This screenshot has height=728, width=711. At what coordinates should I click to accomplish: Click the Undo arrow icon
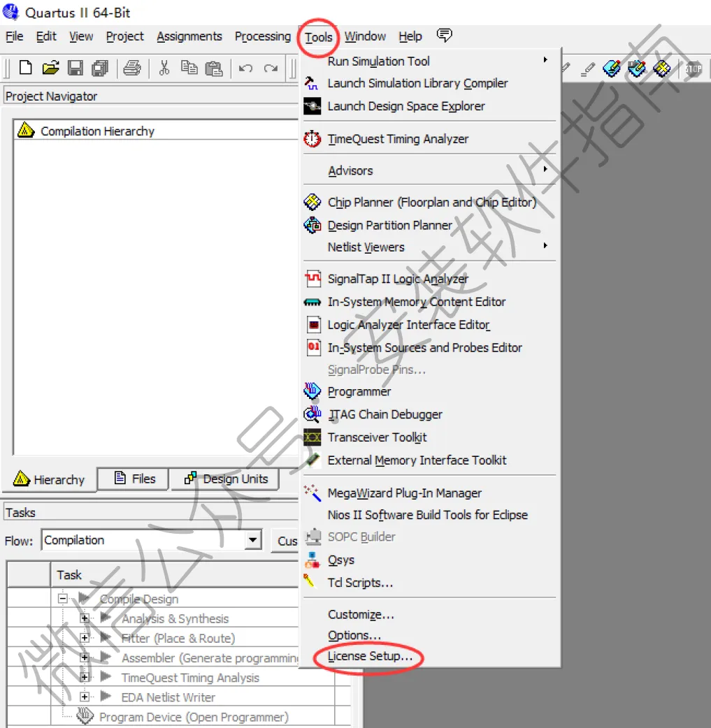tap(245, 68)
